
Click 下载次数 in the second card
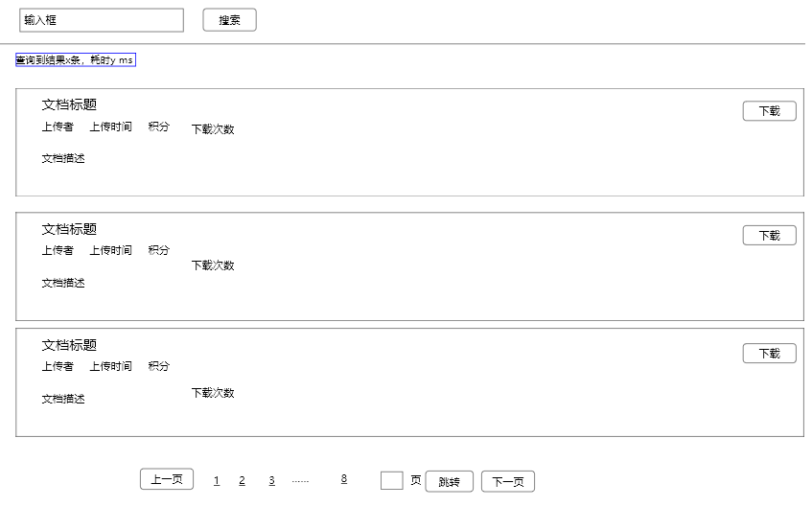[213, 265]
